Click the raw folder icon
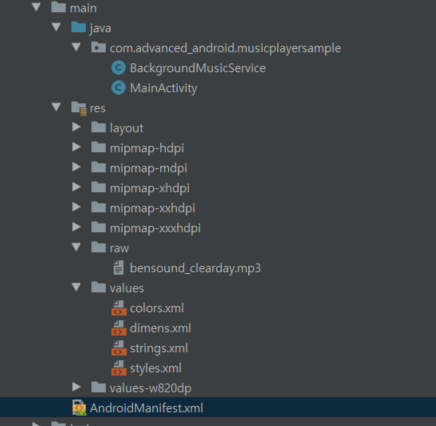Screen dimensions: 436x426 click(x=98, y=247)
